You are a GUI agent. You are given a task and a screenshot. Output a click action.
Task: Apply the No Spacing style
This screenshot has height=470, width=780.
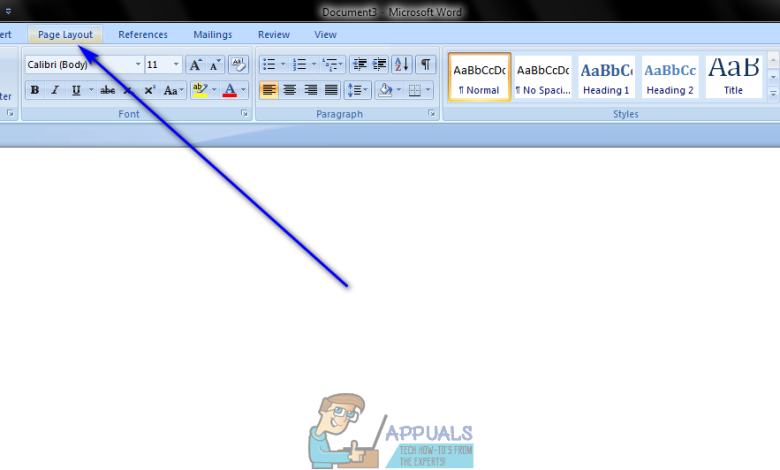pyautogui.click(x=543, y=77)
